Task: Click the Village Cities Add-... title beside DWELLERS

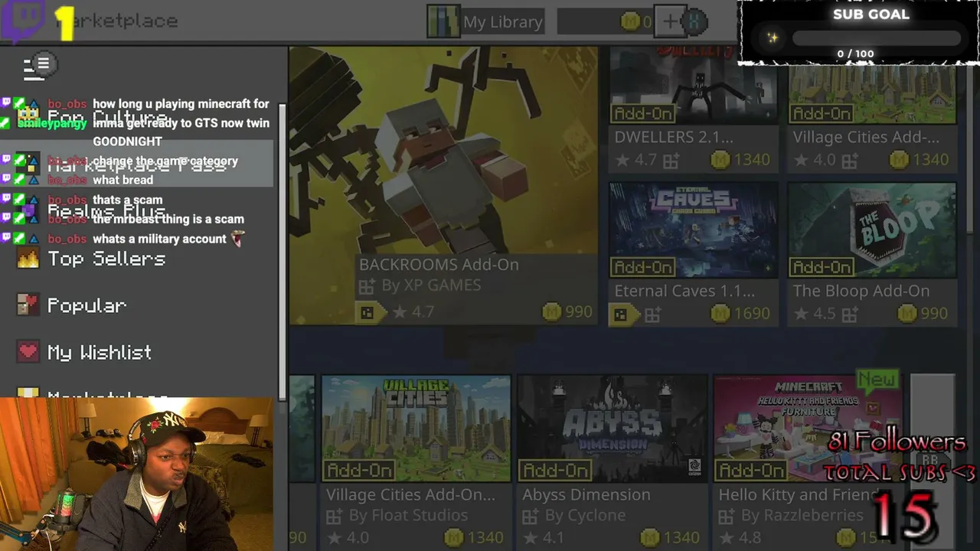Action: click(x=866, y=138)
